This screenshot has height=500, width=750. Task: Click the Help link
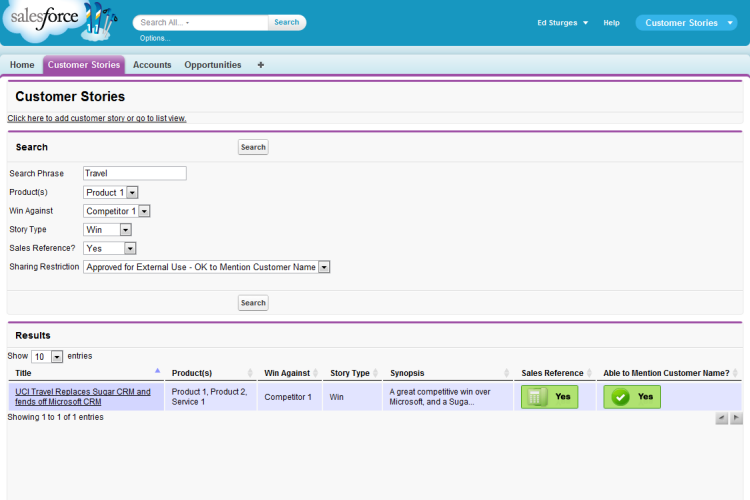611,23
